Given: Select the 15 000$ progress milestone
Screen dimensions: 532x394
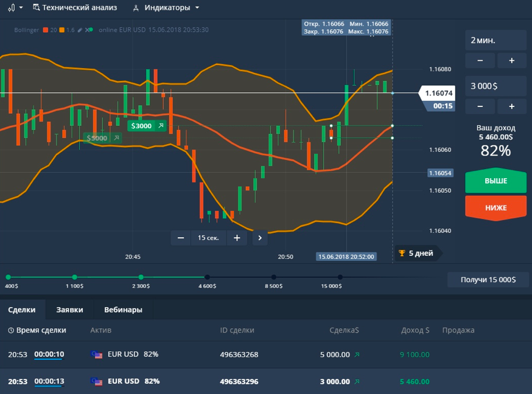Looking at the screenshot, I should tap(340, 277).
